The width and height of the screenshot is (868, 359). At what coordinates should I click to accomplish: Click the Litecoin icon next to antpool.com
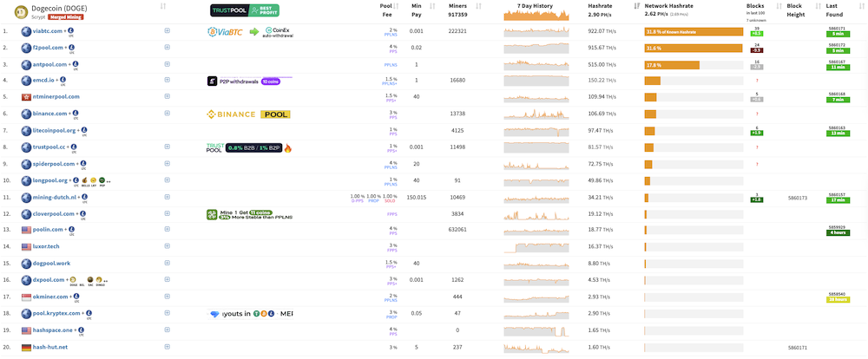tap(76, 64)
